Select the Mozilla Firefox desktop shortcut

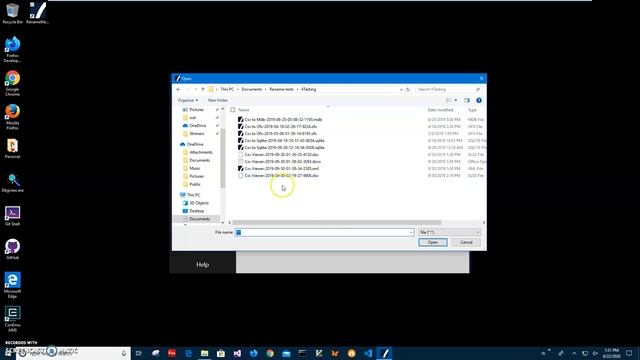12,117
